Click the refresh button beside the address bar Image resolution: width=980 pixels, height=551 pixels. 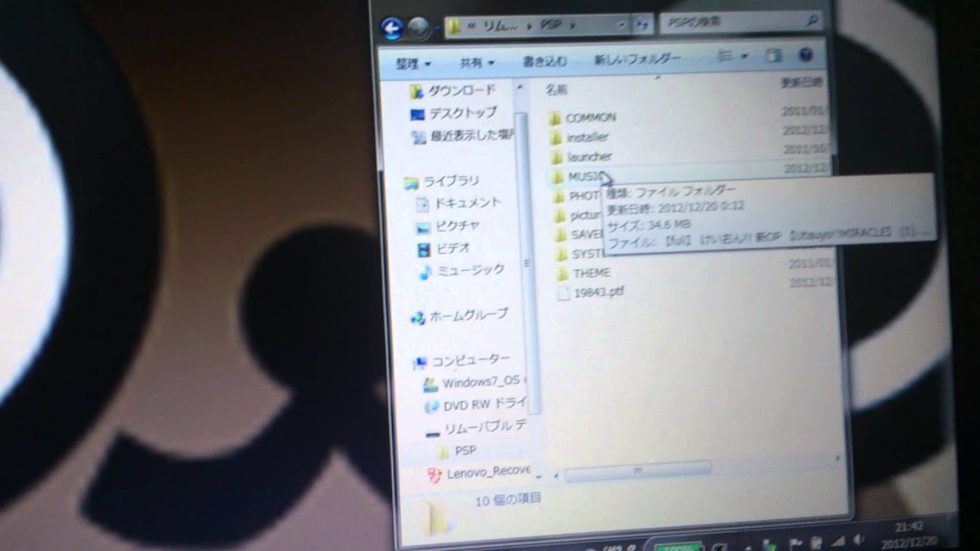[643, 24]
